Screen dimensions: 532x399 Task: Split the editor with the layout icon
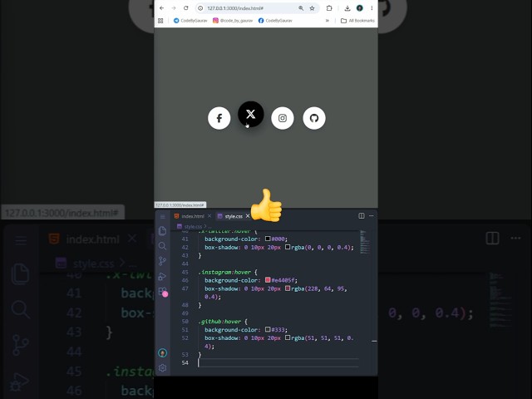click(362, 216)
